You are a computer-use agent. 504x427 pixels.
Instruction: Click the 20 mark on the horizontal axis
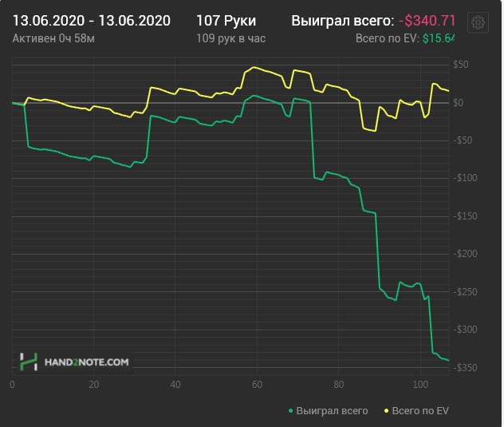tap(94, 385)
